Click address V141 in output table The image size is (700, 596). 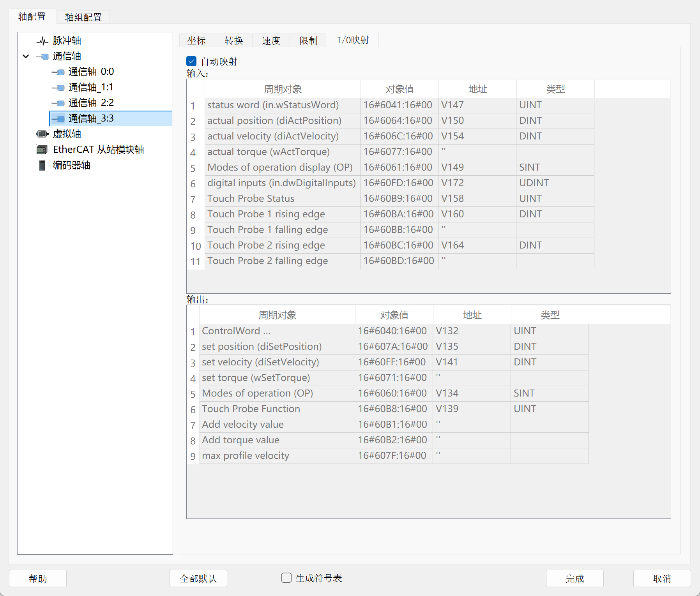[x=472, y=362]
